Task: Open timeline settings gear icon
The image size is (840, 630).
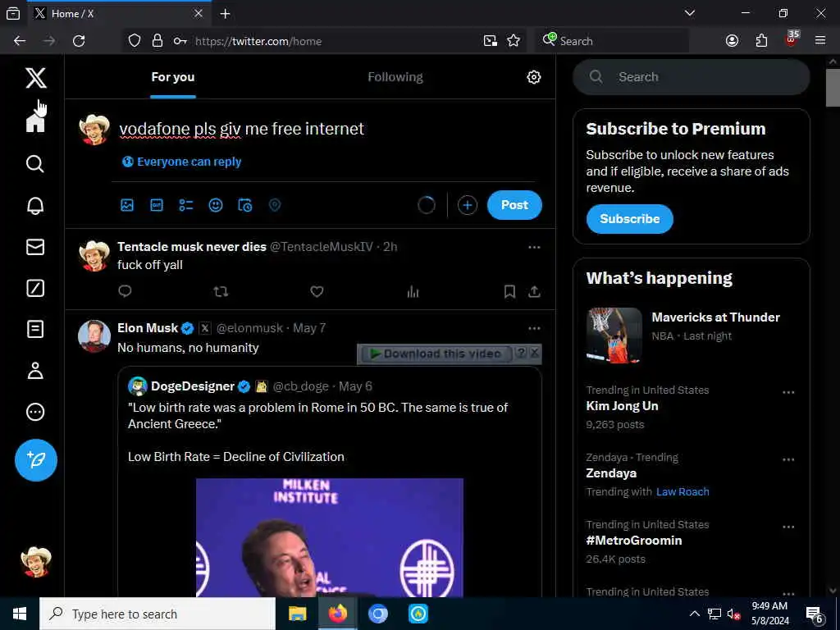Action: 533,77
